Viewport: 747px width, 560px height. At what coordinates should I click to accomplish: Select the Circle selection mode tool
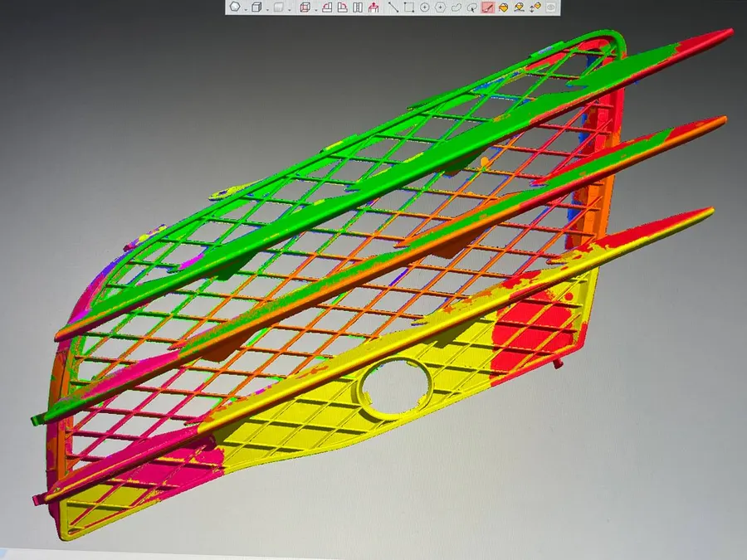click(x=424, y=7)
